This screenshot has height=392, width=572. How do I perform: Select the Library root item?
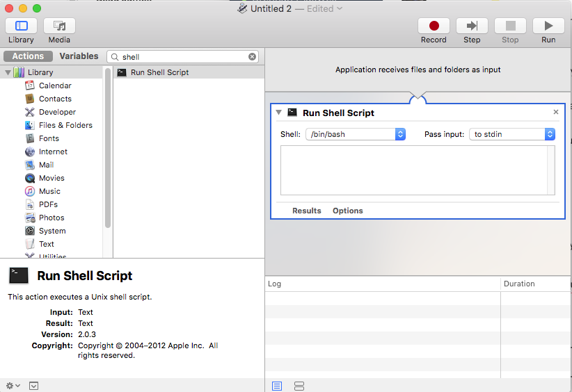point(40,72)
